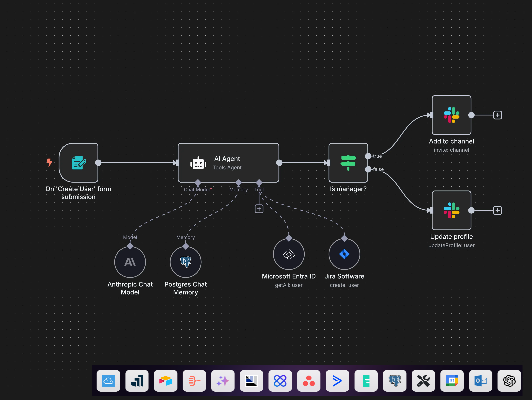Click the AI Agent node's input handle

pyautogui.click(x=178, y=163)
